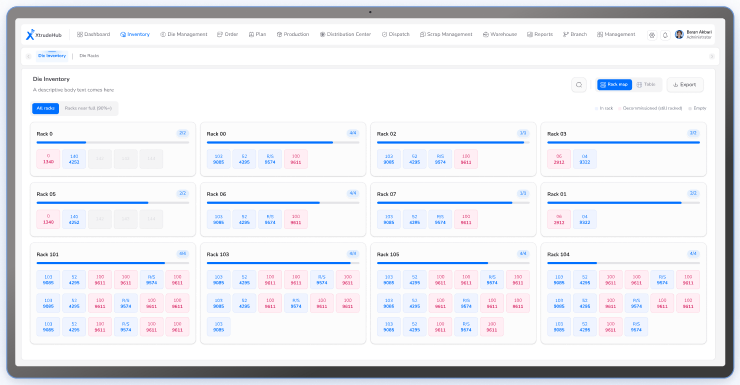The height and width of the screenshot is (385, 740).
Task: Switch to Rack map view
Action: pos(614,84)
